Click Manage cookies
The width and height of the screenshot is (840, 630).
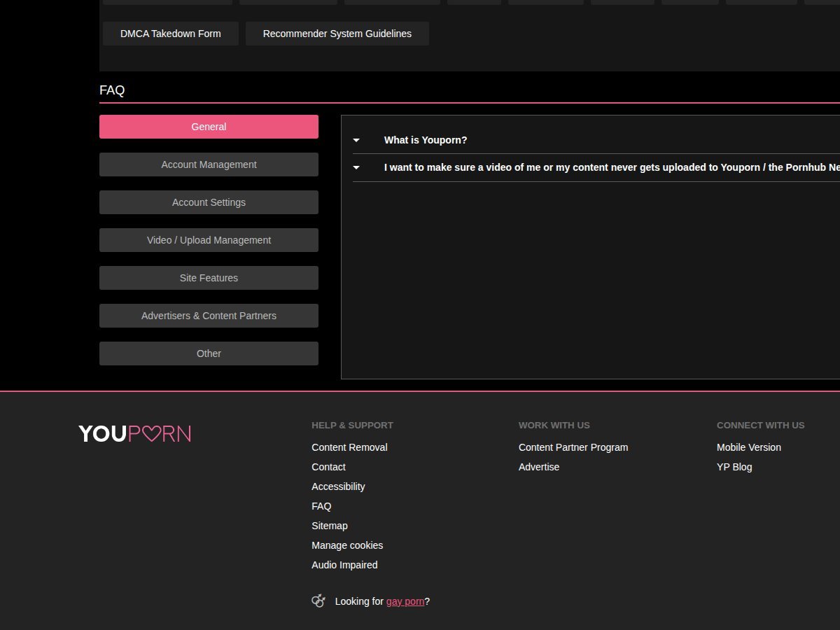pos(347,545)
